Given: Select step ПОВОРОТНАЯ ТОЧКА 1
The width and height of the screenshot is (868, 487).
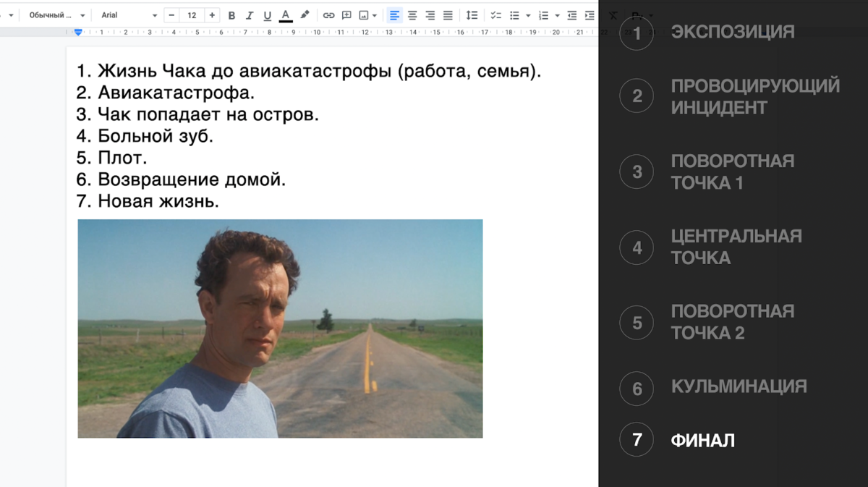Looking at the screenshot, I should coord(732,171).
